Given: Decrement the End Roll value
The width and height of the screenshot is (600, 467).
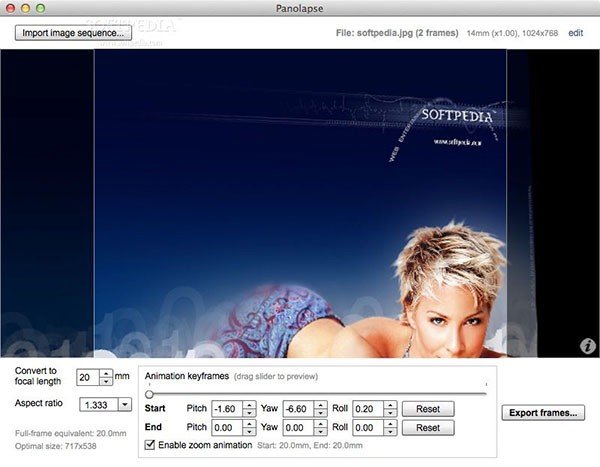Looking at the screenshot, I should 390,432.
